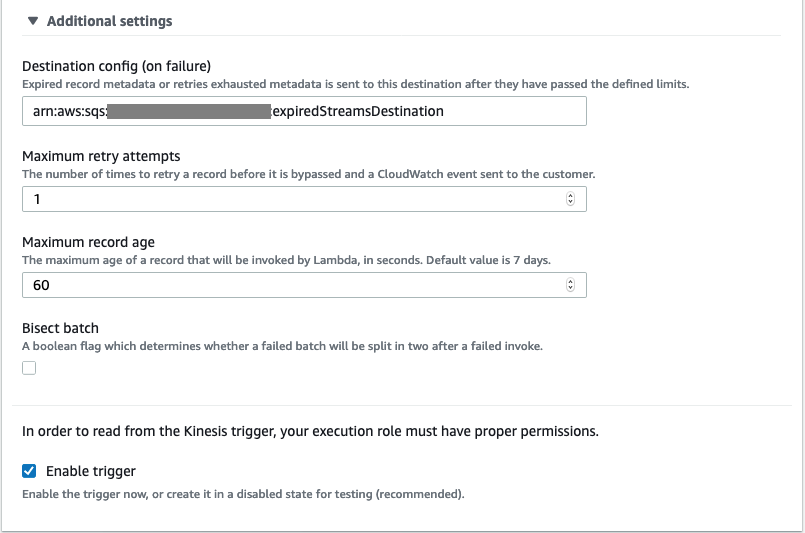Screen dimensions: 805x533
Task: Focus the Maximum retry attempts number field
Action: tap(290, 199)
